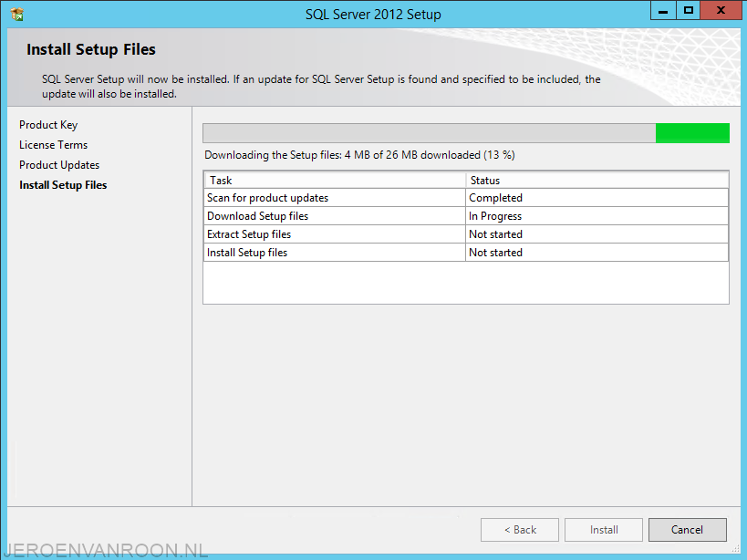Image resolution: width=747 pixels, height=560 pixels.
Task: Click the 'In Progress' status cell
Action: pos(597,216)
